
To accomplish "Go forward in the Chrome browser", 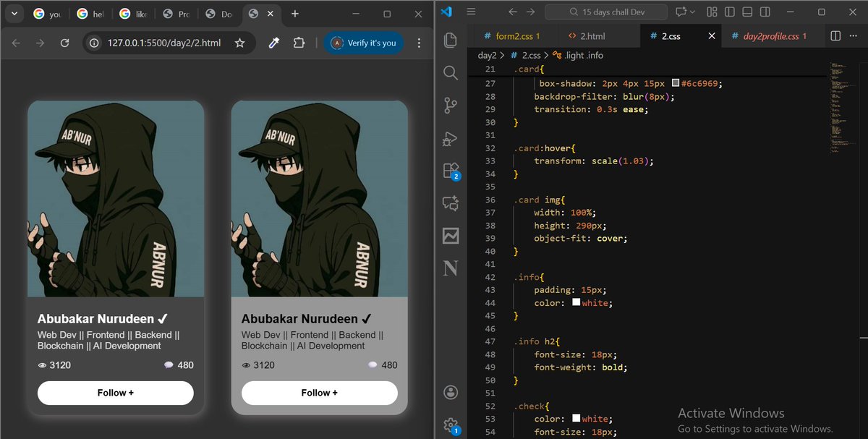I will tap(40, 43).
